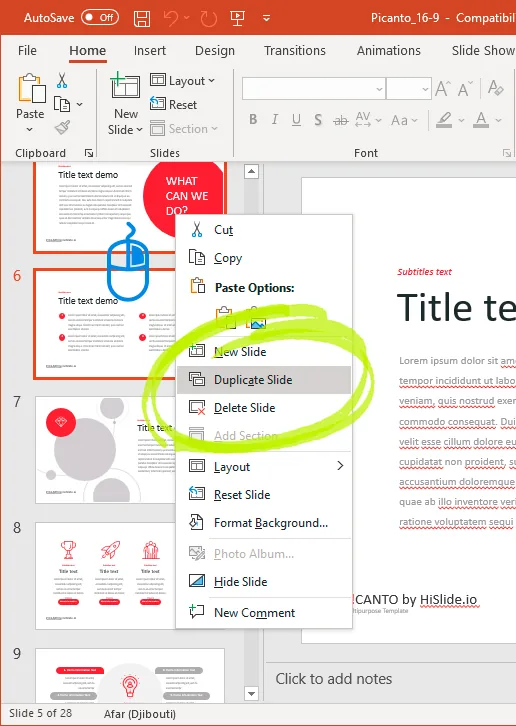Toggle Bold formatting

pyautogui.click(x=253, y=120)
